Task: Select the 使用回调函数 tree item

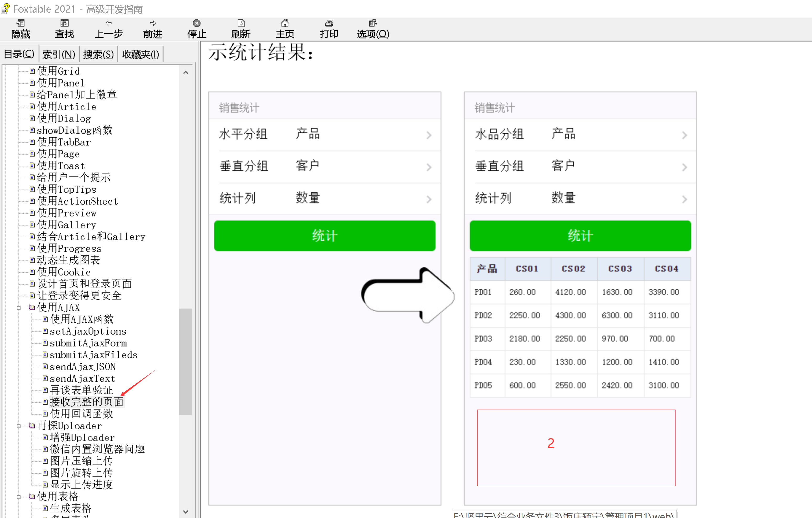Action: pos(81,414)
